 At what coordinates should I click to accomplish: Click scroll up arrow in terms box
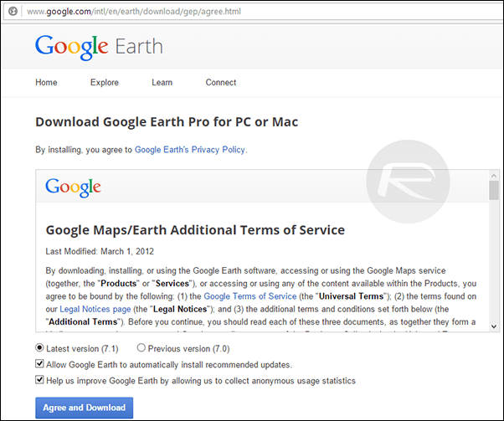pos(494,176)
